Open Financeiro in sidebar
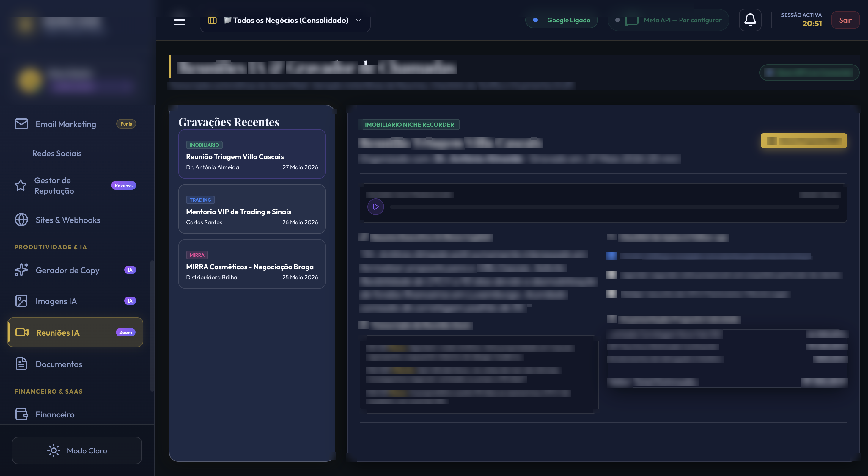 coord(75,414)
